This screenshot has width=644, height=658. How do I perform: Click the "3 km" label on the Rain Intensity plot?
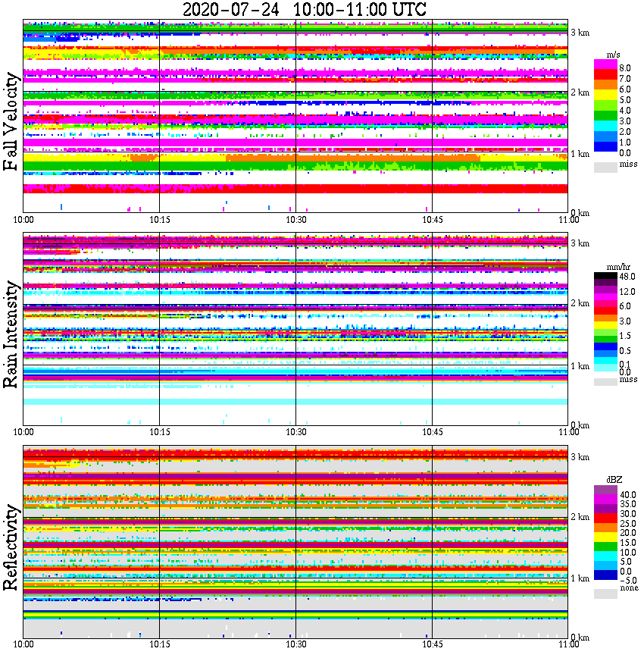click(580, 243)
